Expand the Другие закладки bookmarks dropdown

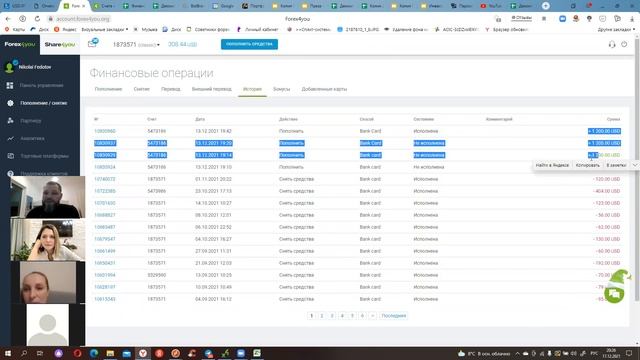(616, 29)
